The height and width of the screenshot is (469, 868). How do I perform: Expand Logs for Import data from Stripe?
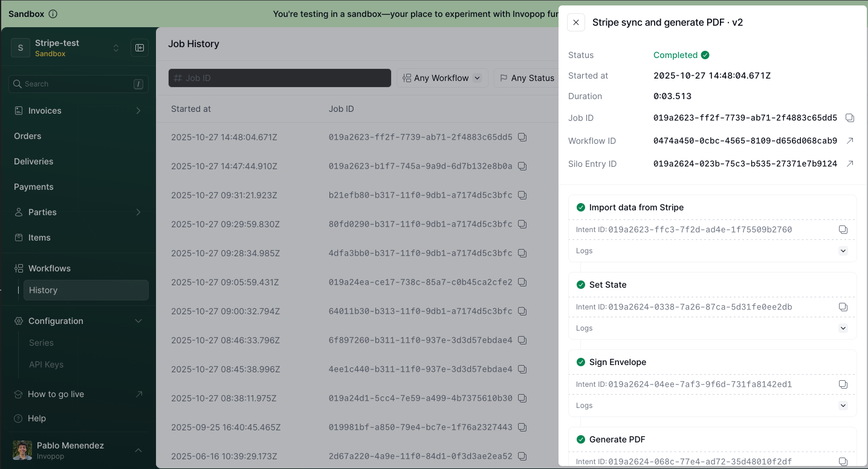tap(843, 251)
